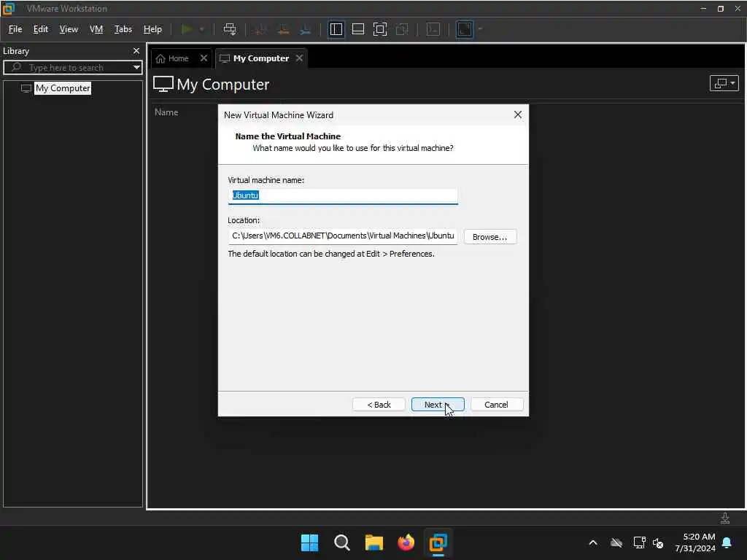Open the view options dropdown at top right
Screen dimensions: 747x560
tap(724, 83)
